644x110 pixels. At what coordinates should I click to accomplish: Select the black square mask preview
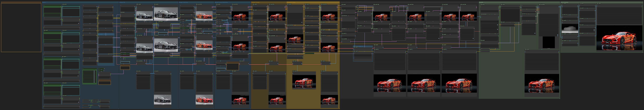(548, 42)
